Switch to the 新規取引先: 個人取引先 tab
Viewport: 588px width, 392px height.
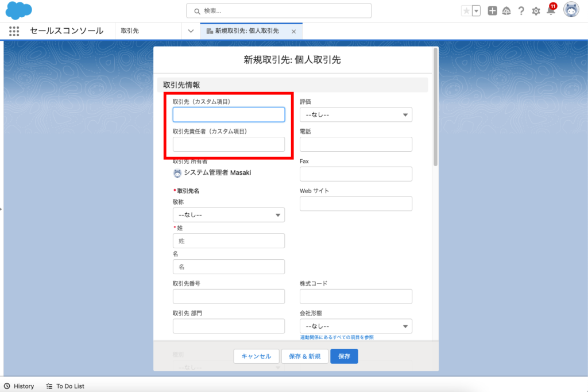[247, 31]
